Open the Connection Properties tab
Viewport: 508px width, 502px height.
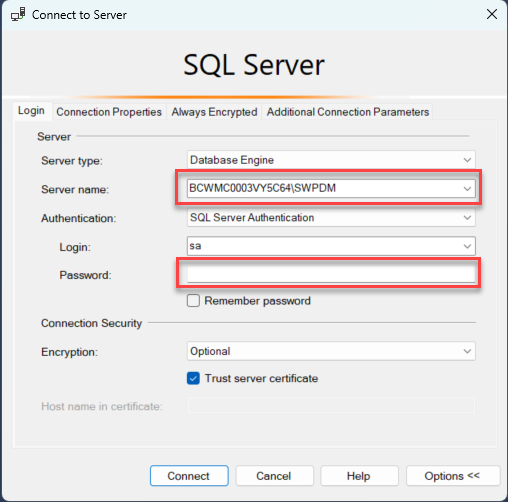pyautogui.click(x=109, y=112)
